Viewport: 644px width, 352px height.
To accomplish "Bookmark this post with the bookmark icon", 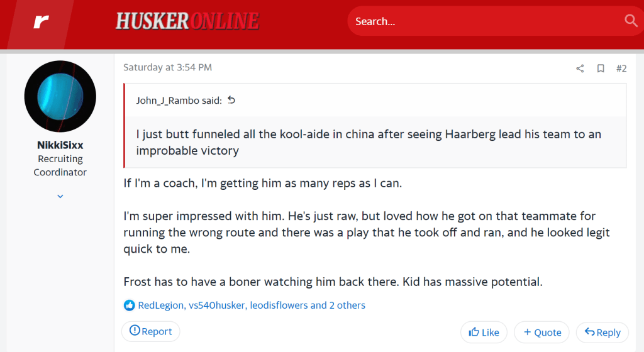I will coord(601,69).
